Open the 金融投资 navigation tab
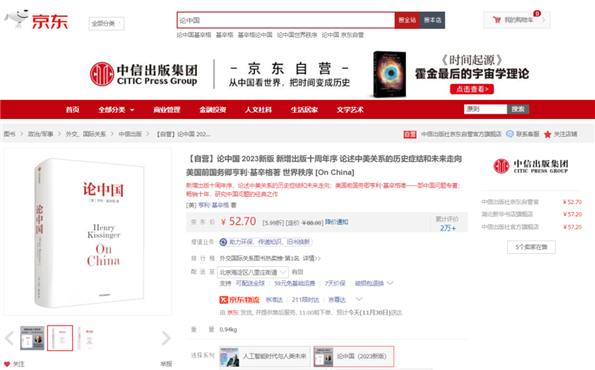The width and height of the screenshot is (595, 370). click(212, 110)
